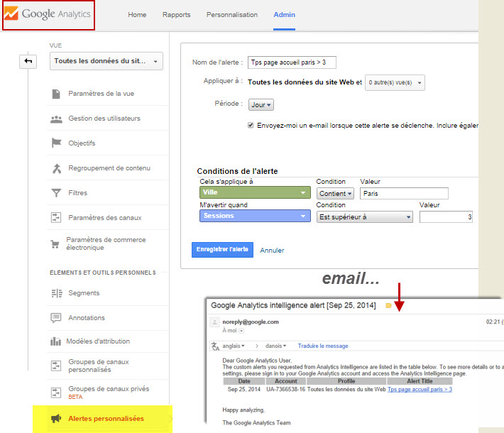Click the Filtres funnel icon
504x433 pixels.
[x=56, y=193]
